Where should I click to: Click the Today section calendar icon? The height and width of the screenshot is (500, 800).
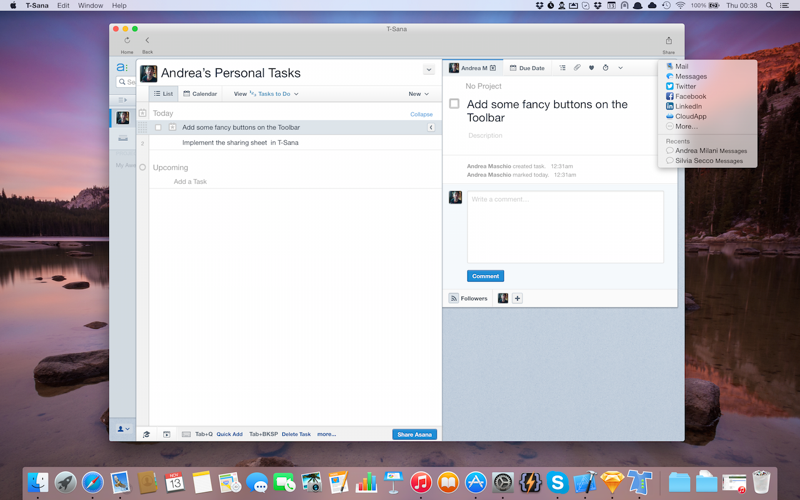pos(142,113)
